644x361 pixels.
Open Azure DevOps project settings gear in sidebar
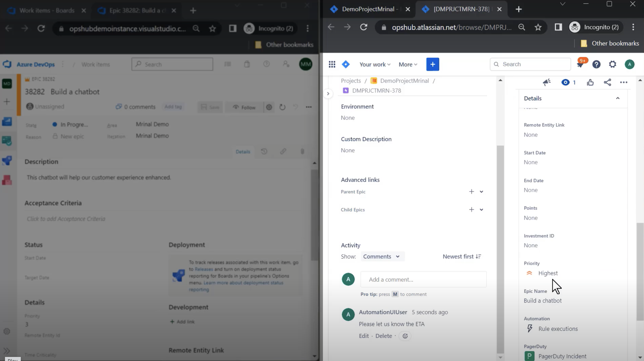coord(7,332)
